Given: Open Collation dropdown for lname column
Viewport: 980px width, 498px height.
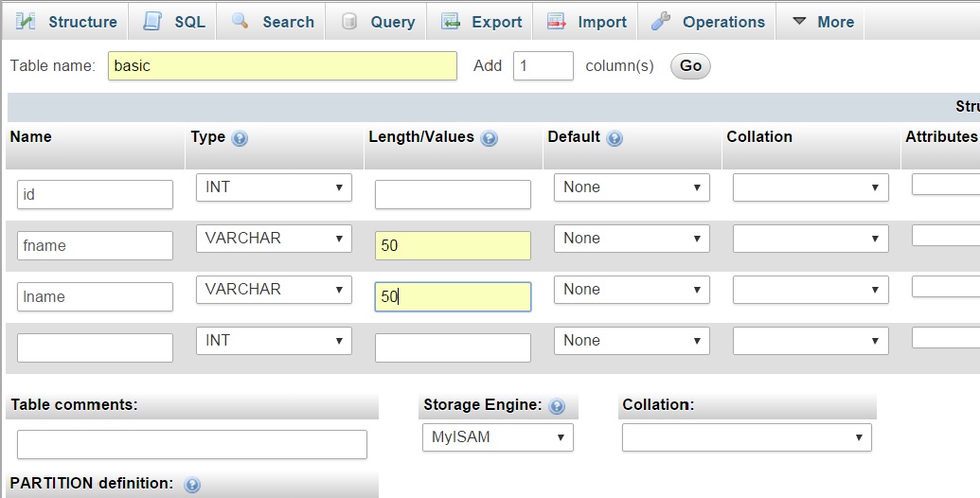Looking at the screenshot, I should pos(811,290).
